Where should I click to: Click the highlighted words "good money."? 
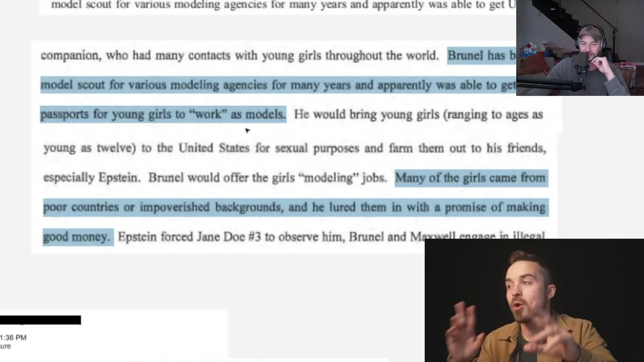click(77, 237)
